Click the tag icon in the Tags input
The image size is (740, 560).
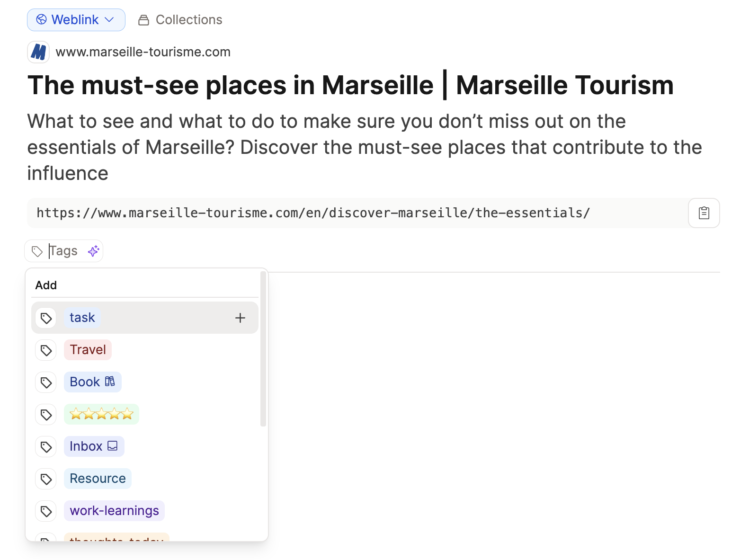[37, 251]
